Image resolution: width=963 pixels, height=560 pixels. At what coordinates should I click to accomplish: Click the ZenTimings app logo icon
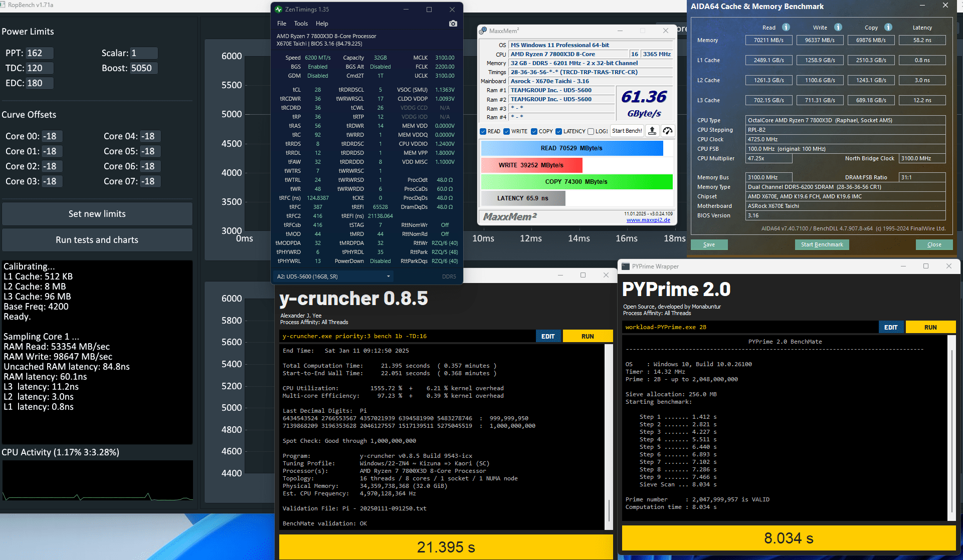(279, 10)
